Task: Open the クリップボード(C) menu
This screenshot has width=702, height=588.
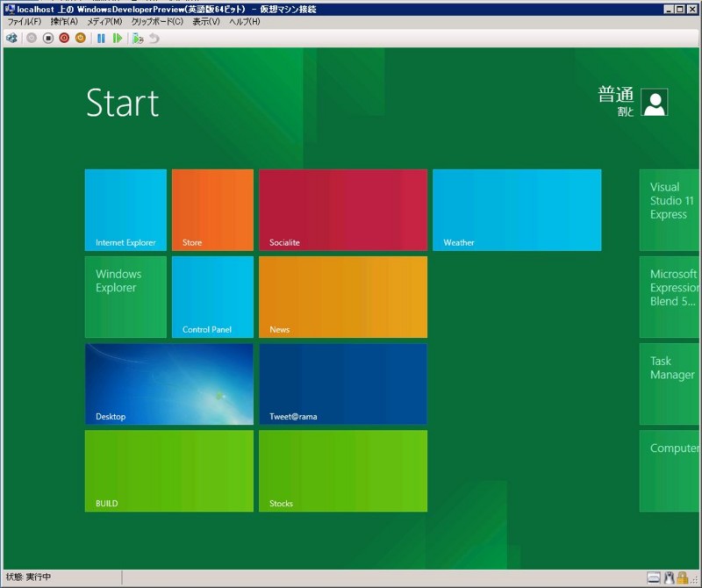Action: click(157, 21)
